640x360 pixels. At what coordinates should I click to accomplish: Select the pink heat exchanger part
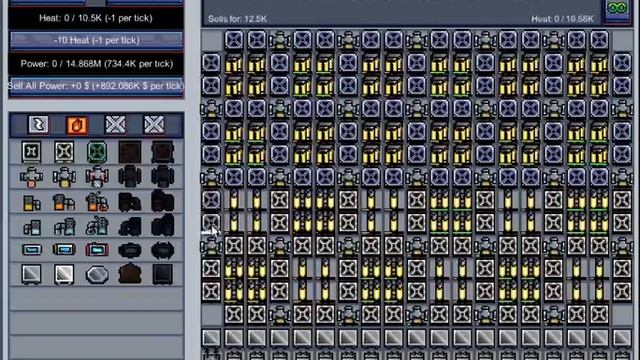97,177
